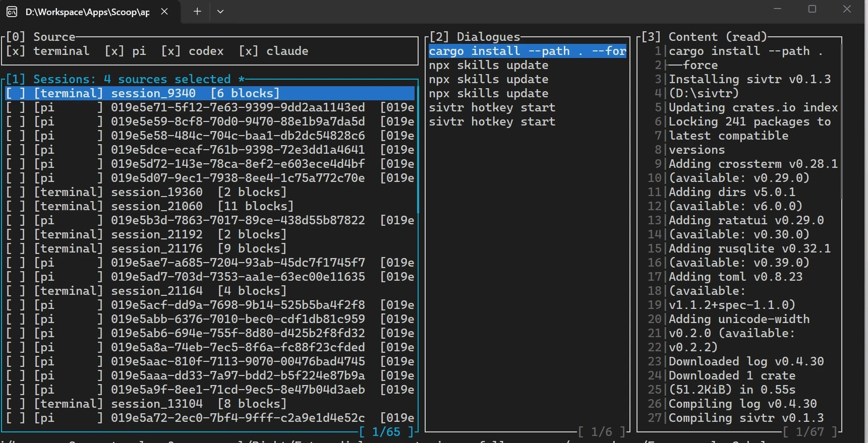Image resolution: width=868 pixels, height=443 pixels.
Task: Select the first sivtr hotkey start dialogue
Action: coord(528,107)
